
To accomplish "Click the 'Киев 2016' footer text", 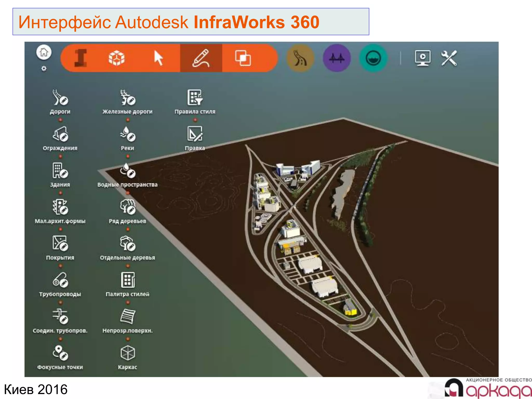I will click(36, 389).
